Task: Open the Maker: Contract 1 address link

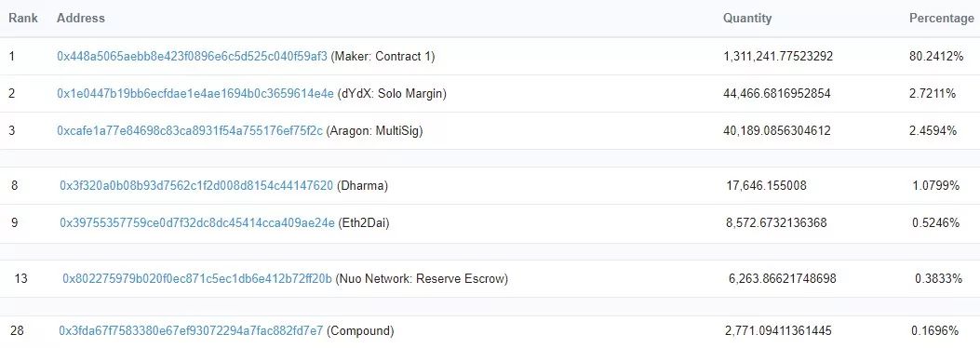Action: click(x=192, y=56)
